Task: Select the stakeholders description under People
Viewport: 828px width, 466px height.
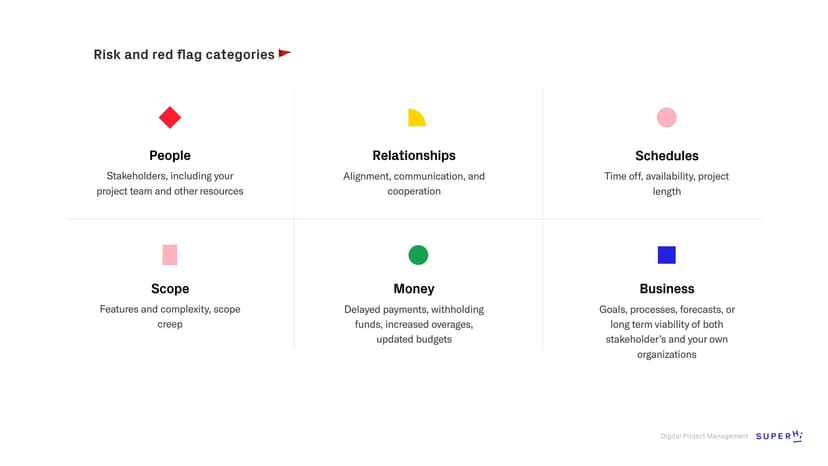Action: [170, 183]
